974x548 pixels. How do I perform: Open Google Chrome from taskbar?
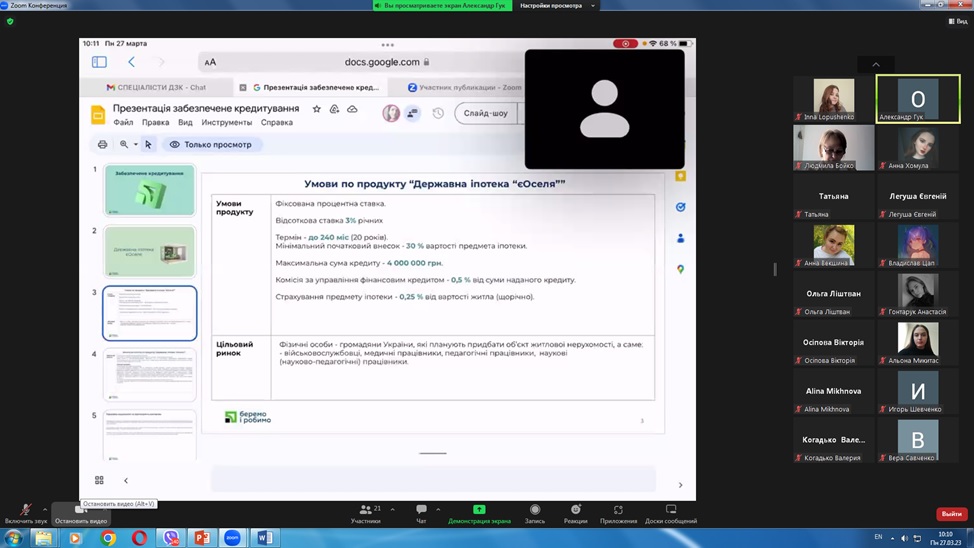pyautogui.click(x=108, y=538)
